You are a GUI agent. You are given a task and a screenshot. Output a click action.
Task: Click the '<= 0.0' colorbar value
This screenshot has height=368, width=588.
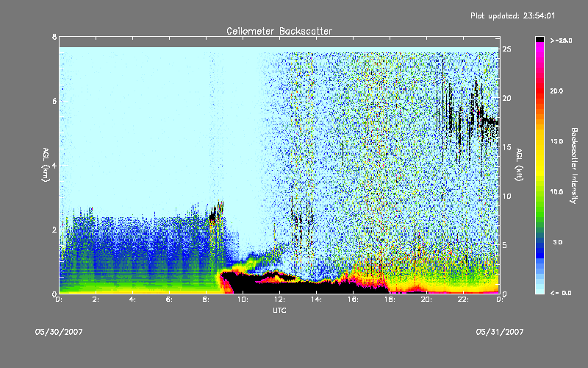click(561, 293)
